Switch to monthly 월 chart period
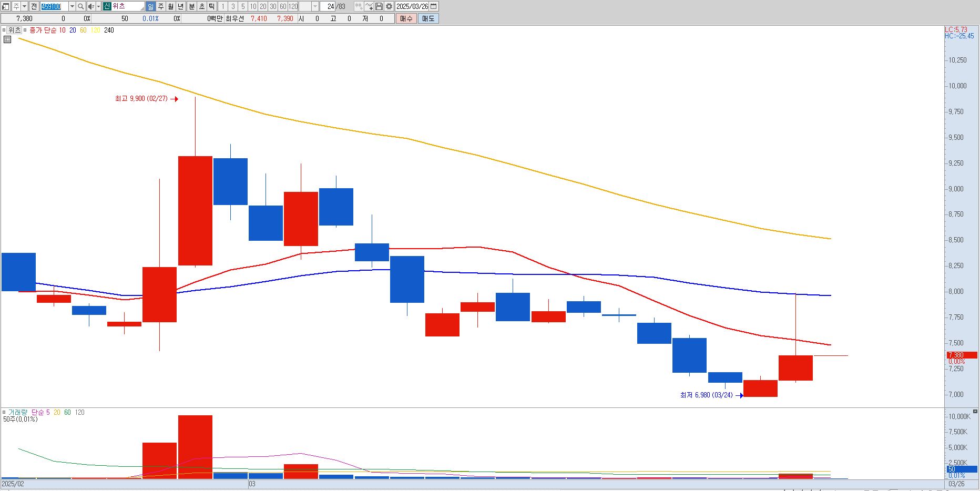The height and width of the screenshot is (491, 980). click(170, 6)
